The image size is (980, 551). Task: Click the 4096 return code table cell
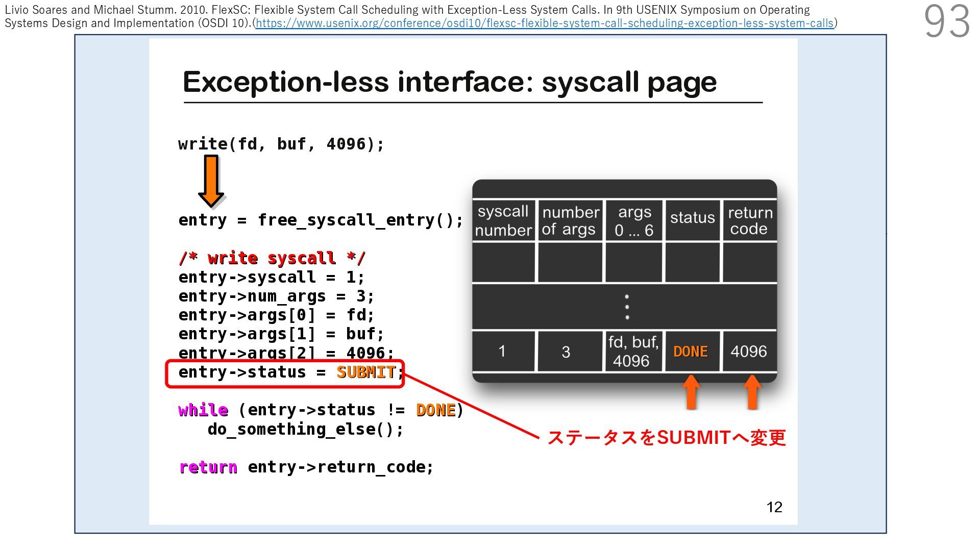[x=748, y=352]
